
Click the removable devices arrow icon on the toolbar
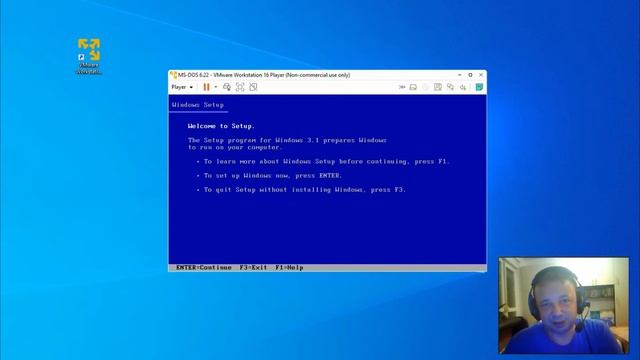[x=402, y=87]
